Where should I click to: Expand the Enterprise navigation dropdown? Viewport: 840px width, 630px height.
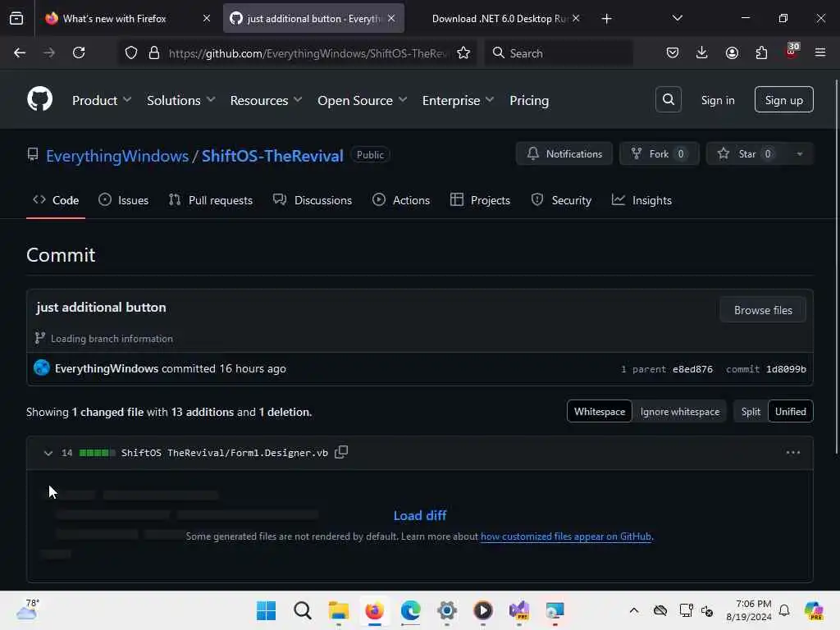[x=458, y=100]
